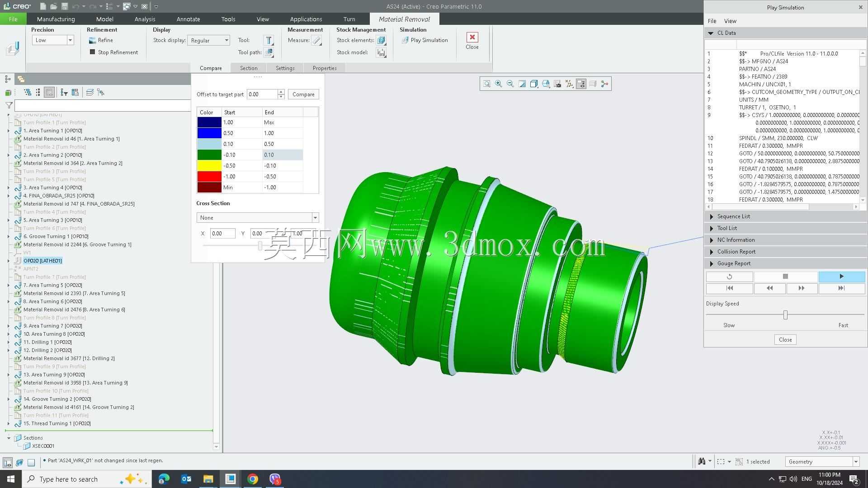This screenshot has width=868, height=488.
Task: Open the Display Style cube icon
Action: (x=534, y=84)
